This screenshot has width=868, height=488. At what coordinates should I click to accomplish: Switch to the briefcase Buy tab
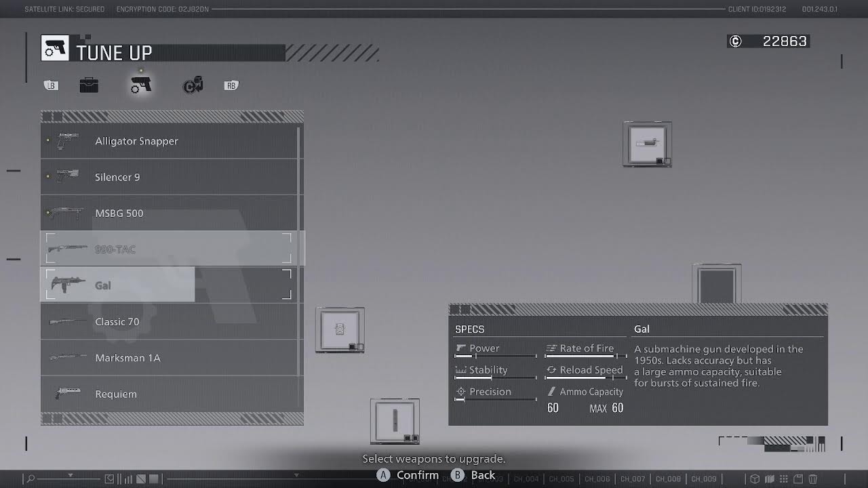coord(89,85)
